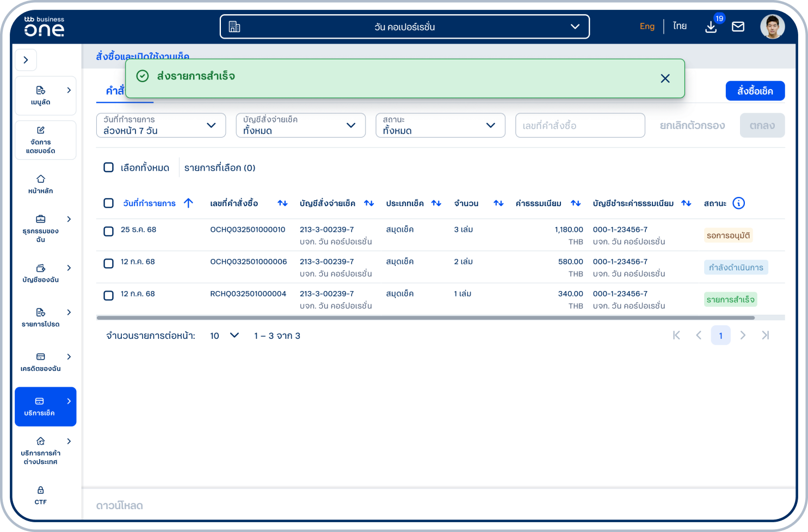Click the สั่งซื้อเช็ค button

(x=755, y=91)
